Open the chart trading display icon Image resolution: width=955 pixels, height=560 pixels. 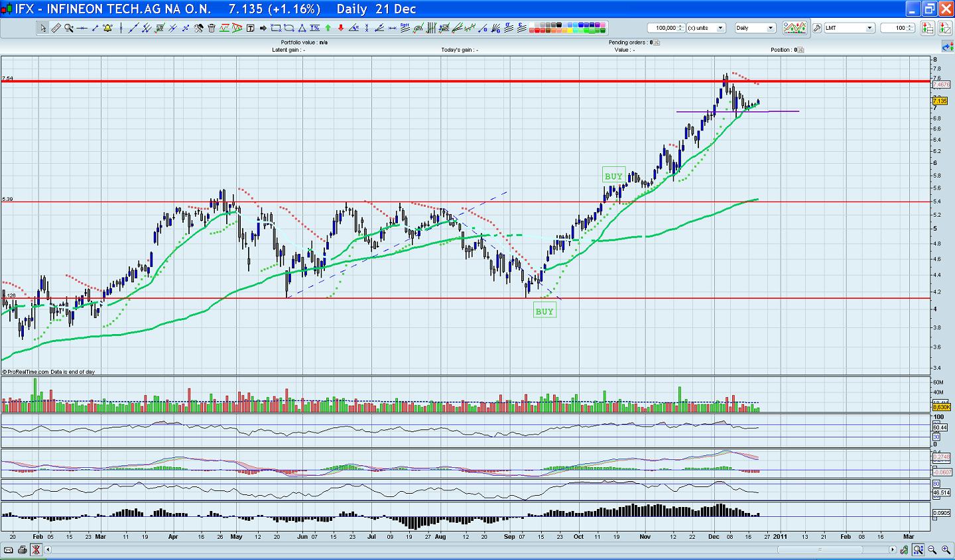pyautogui.click(x=795, y=28)
